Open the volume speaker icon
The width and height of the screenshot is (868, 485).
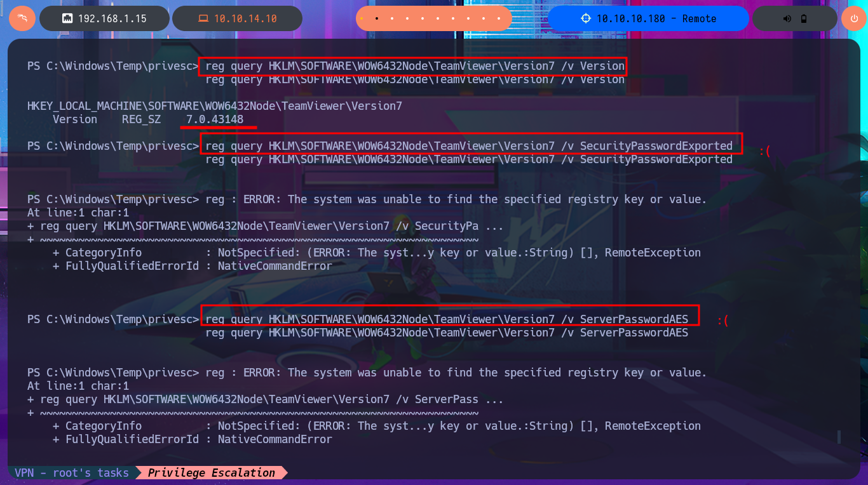(x=787, y=19)
